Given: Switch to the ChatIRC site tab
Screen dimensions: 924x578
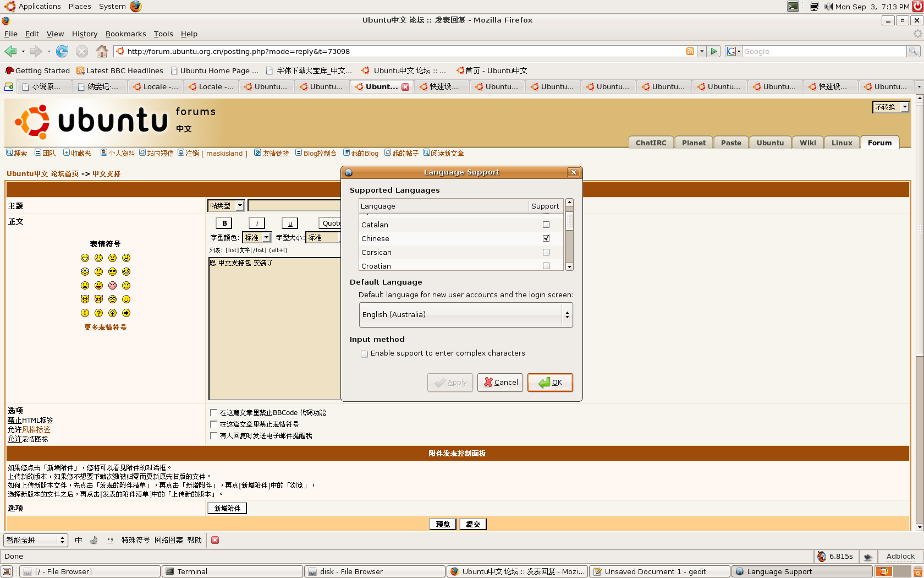Looking at the screenshot, I should pos(651,143).
